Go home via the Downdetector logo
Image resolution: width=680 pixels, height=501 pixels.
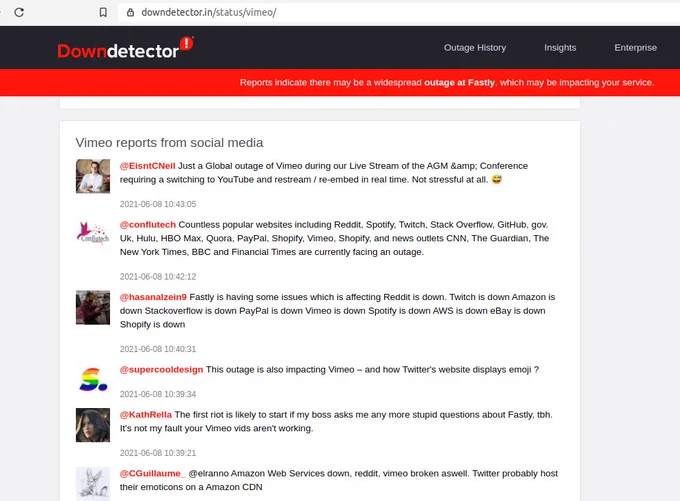coord(125,49)
